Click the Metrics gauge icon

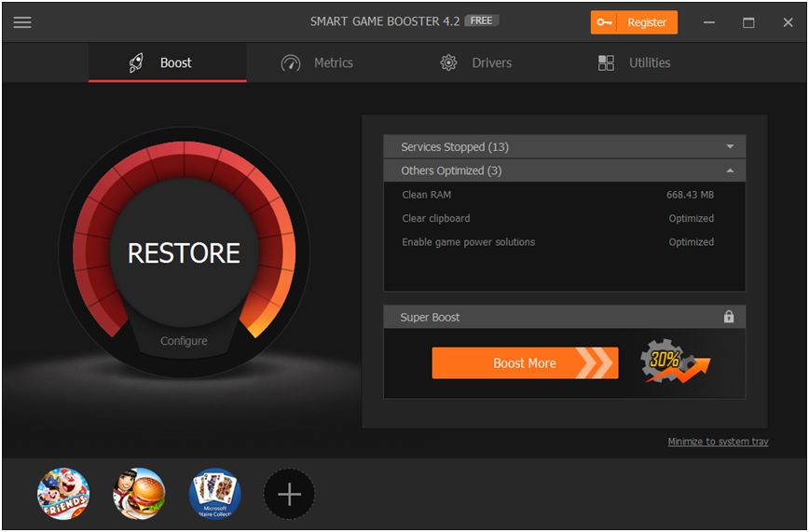coord(291,63)
